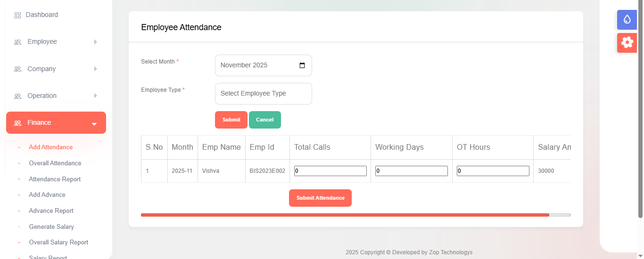Click the Finance people icon in sidebar
The image size is (644, 259).
tap(17, 123)
